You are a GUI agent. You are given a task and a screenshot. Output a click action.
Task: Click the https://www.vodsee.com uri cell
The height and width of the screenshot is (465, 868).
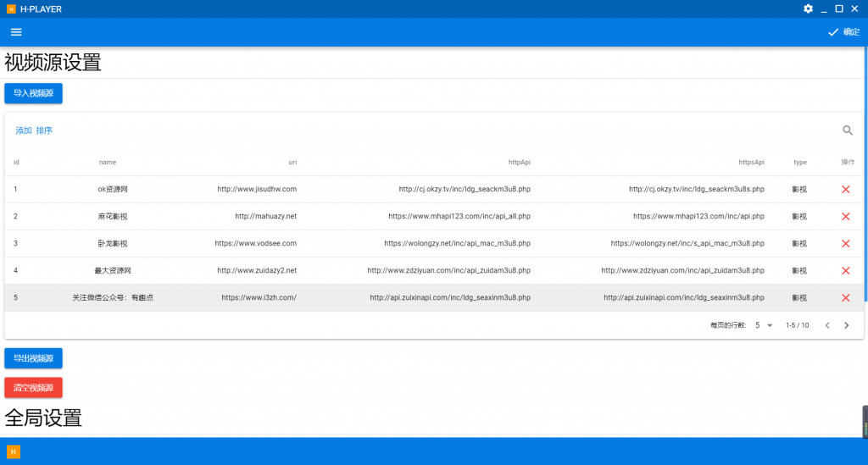pos(256,243)
